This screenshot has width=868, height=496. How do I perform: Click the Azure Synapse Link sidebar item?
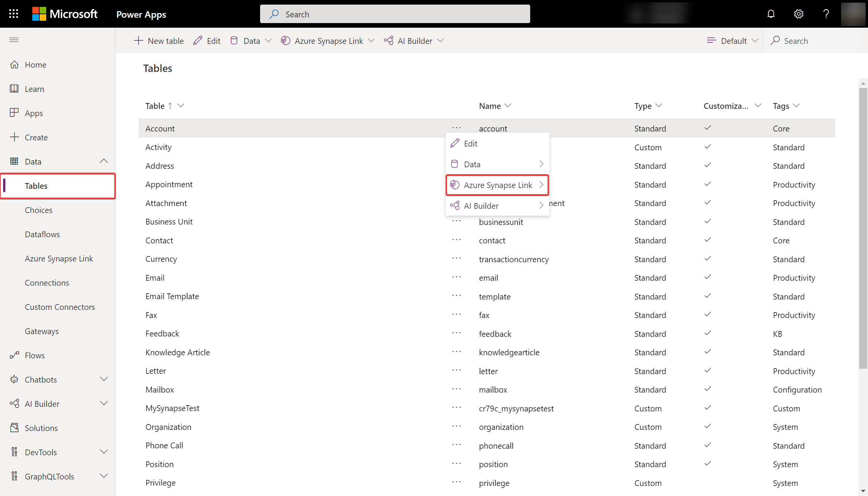58,258
